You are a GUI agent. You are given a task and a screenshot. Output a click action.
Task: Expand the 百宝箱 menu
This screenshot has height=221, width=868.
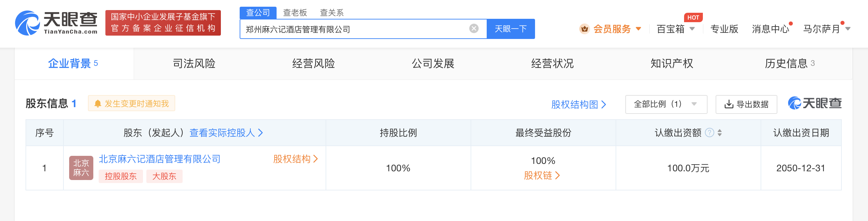click(x=676, y=29)
